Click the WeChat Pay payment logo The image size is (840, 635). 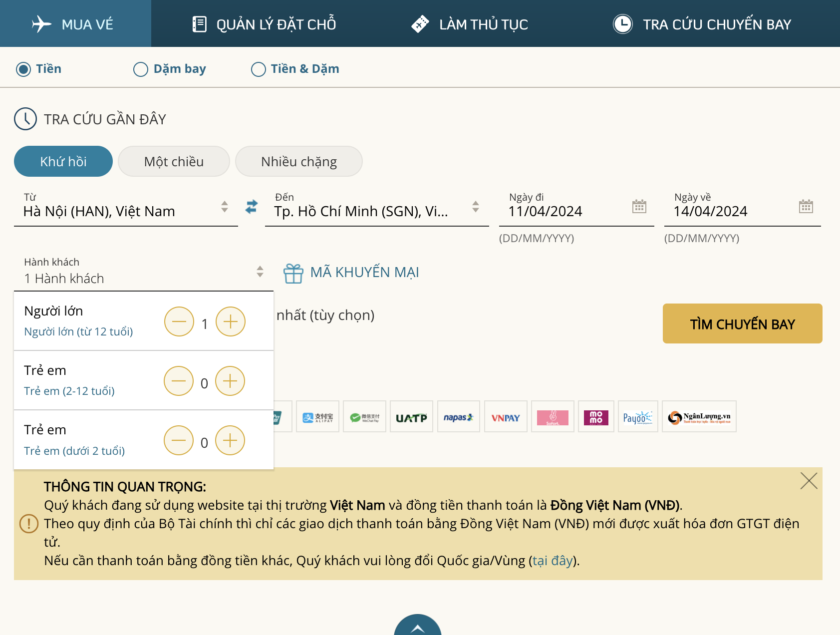pos(364,416)
